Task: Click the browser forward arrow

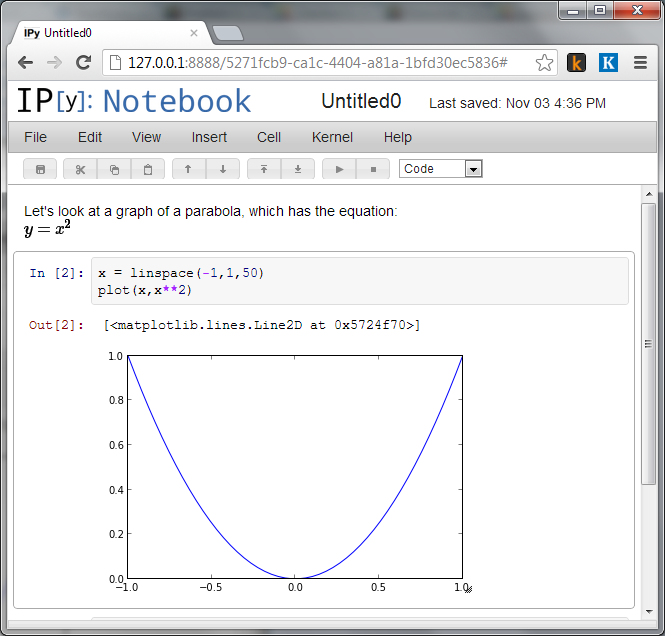Action: pos(54,63)
